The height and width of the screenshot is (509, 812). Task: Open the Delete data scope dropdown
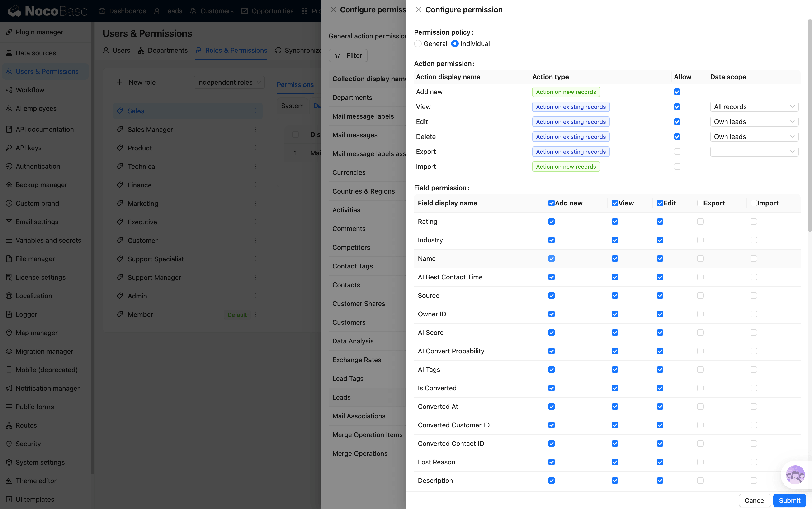[754, 137]
